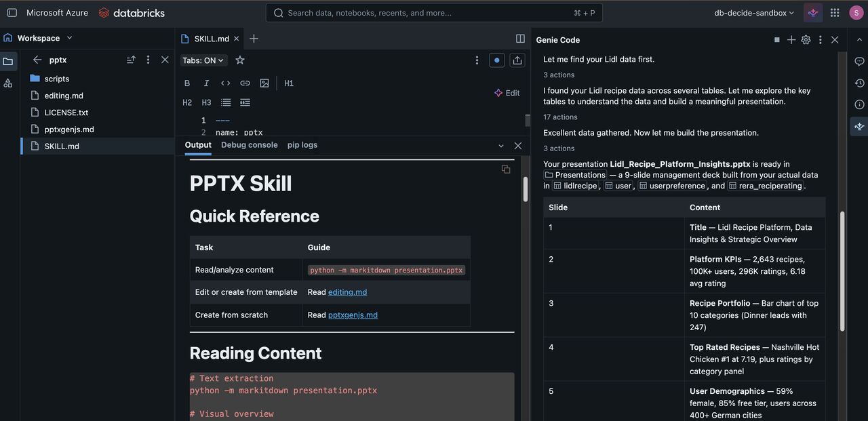Copy the output with the copy icon
This screenshot has width=868, height=421.
[505, 169]
